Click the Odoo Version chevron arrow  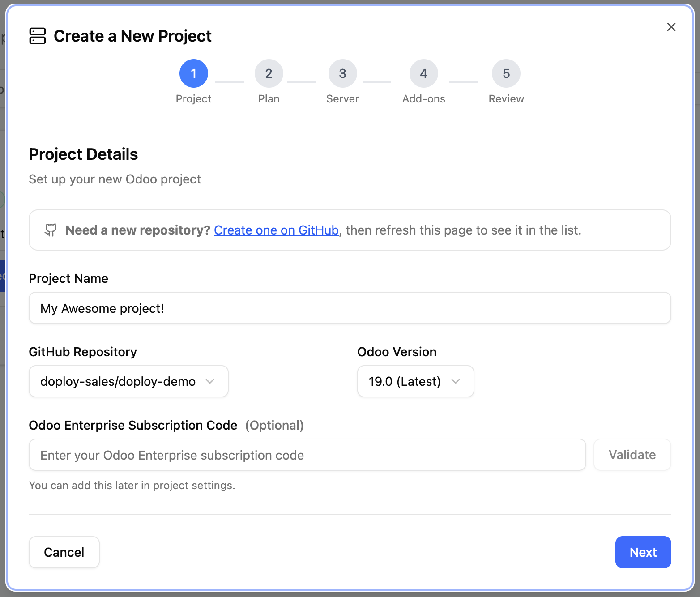coord(456,381)
